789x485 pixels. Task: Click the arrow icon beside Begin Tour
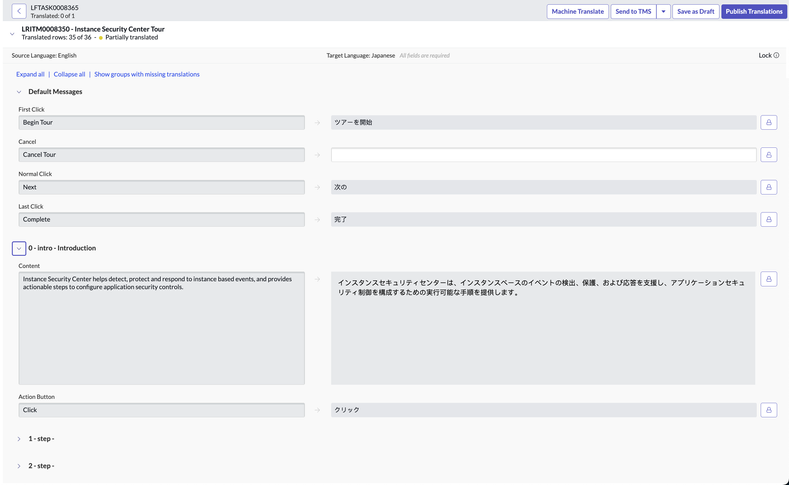click(x=318, y=123)
